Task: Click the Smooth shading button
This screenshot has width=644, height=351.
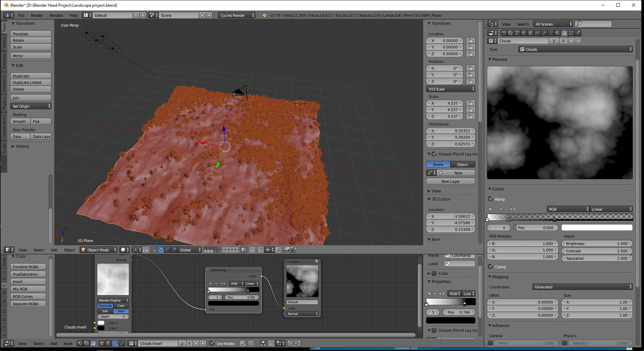Action: tap(21, 121)
